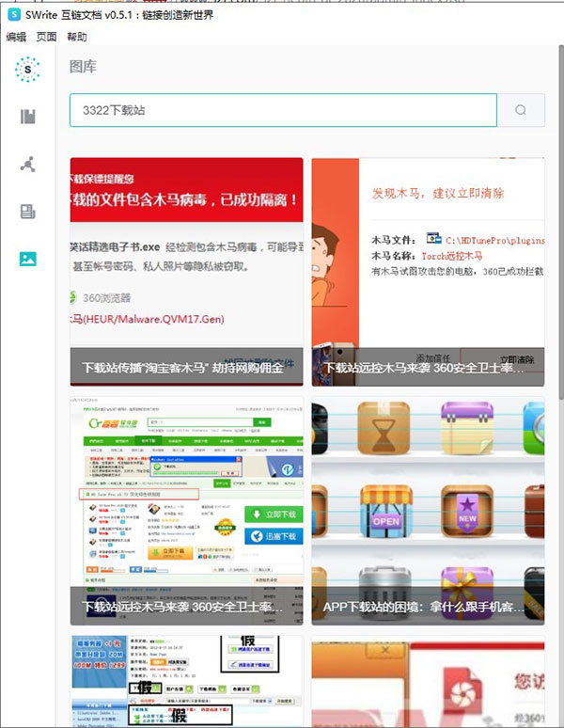Open the orange dialog thumbnail at bottom right
Image resolution: width=564 pixels, height=728 pixels.
428,681
